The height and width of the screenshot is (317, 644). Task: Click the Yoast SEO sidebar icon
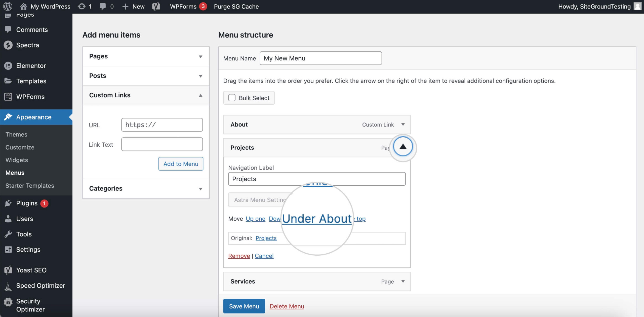coord(8,270)
